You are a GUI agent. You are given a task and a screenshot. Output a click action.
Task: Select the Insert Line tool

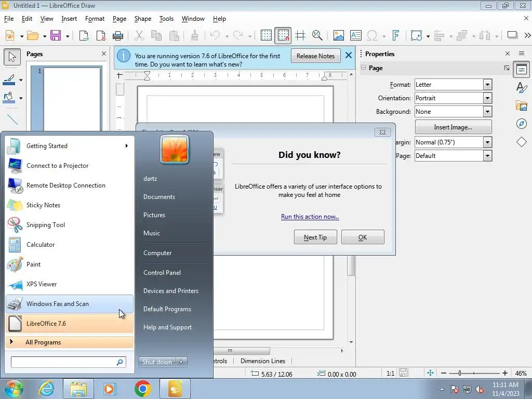click(12, 119)
